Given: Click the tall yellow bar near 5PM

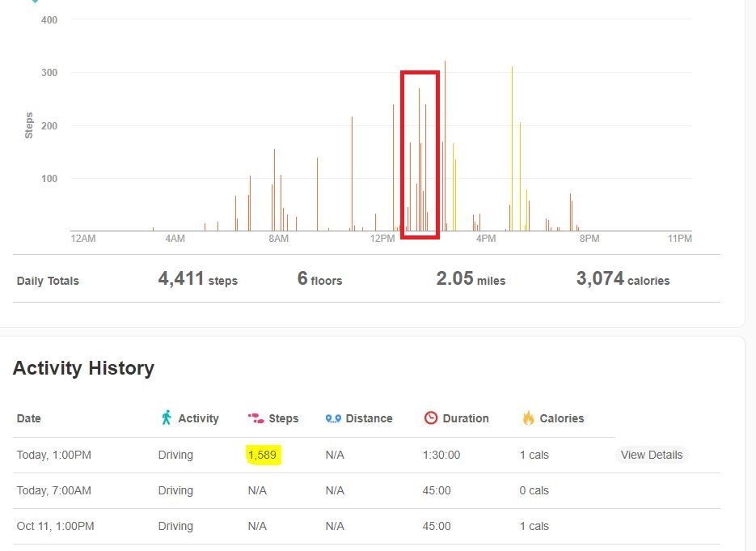Looking at the screenshot, I should click(512, 149).
